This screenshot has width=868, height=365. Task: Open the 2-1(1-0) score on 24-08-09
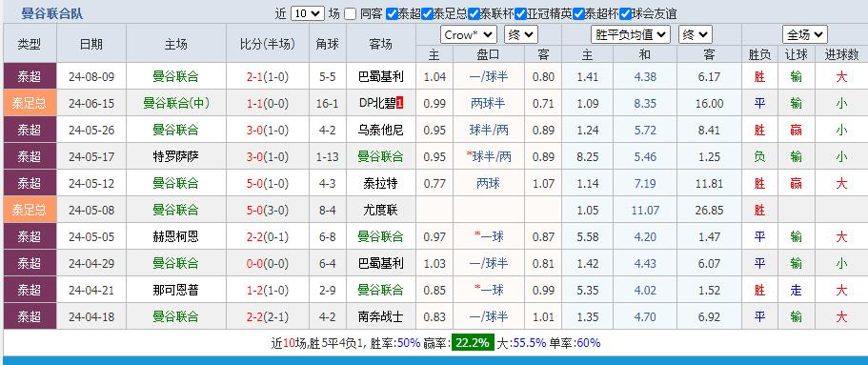268,76
